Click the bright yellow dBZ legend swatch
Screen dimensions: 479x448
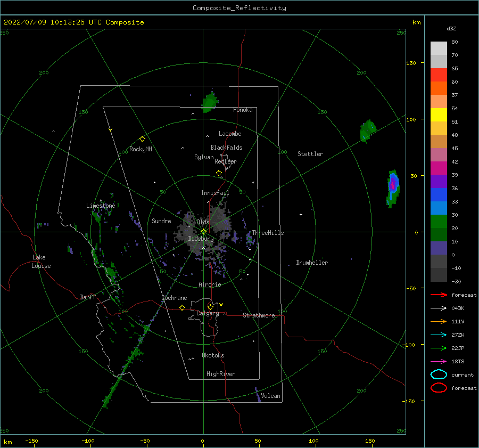coord(439,115)
